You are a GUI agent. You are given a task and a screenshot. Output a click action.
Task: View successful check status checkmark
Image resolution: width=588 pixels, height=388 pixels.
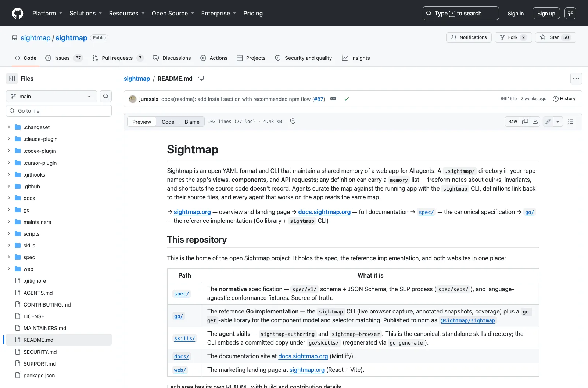click(x=346, y=99)
